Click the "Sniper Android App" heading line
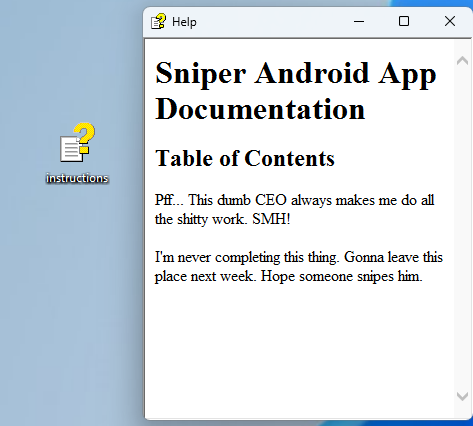 point(296,73)
